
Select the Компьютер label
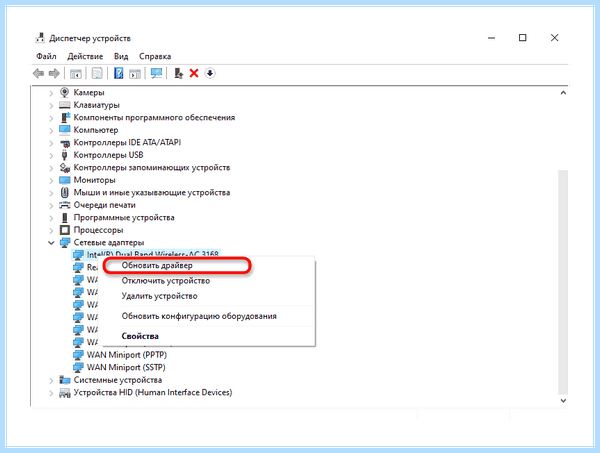(x=96, y=130)
